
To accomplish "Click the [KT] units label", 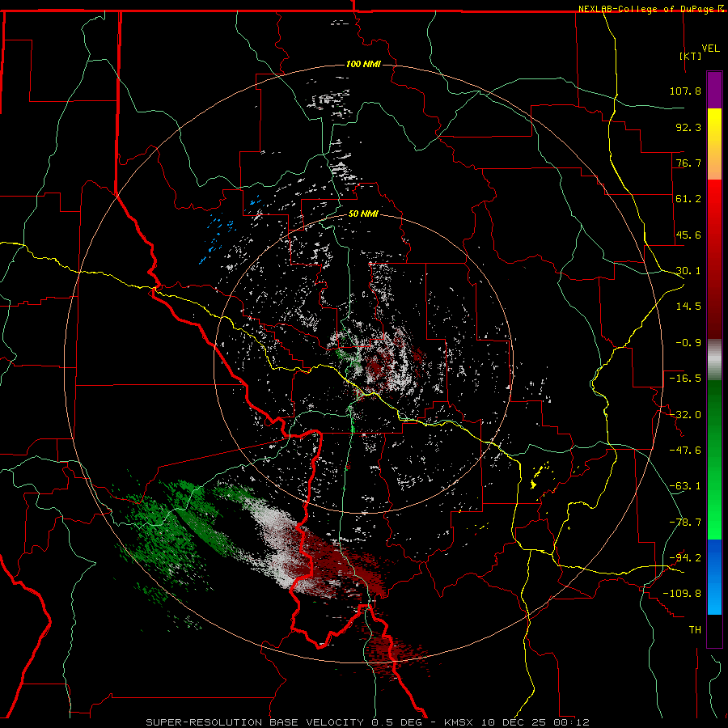I will pos(691,56).
